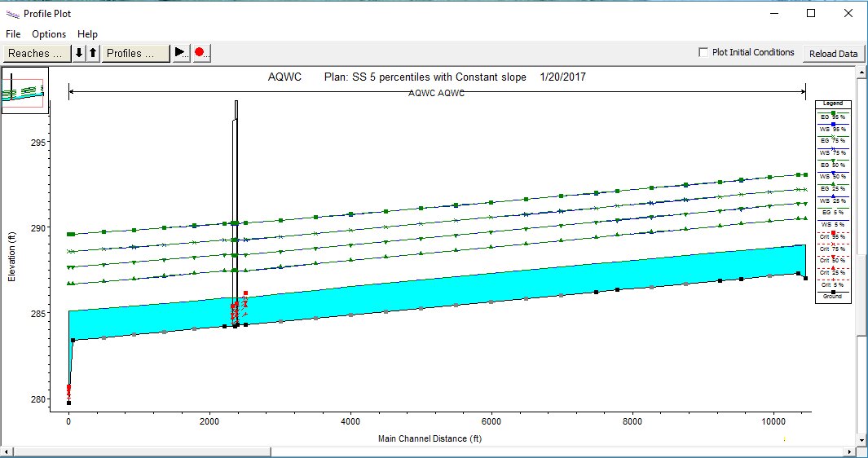868x458 pixels.
Task: Click the EG 75 % legend entry
Action: (x=833, y=140)
